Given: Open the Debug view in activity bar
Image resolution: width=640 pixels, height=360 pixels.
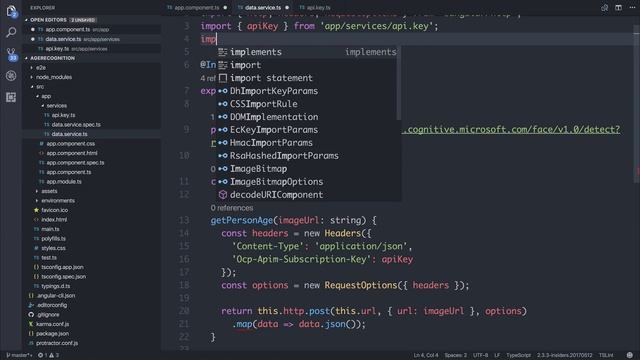Looking at the screenshot, I should (11, 76).
